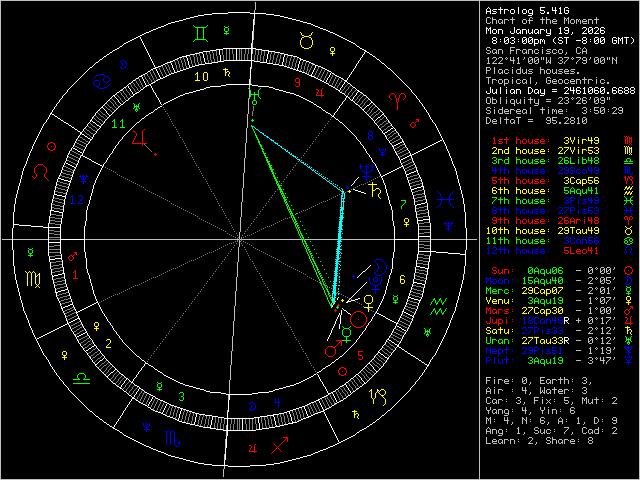The image size is (640, 480).
Task: Click house number 9 on the wheel
Action: (x=298, y=82)
